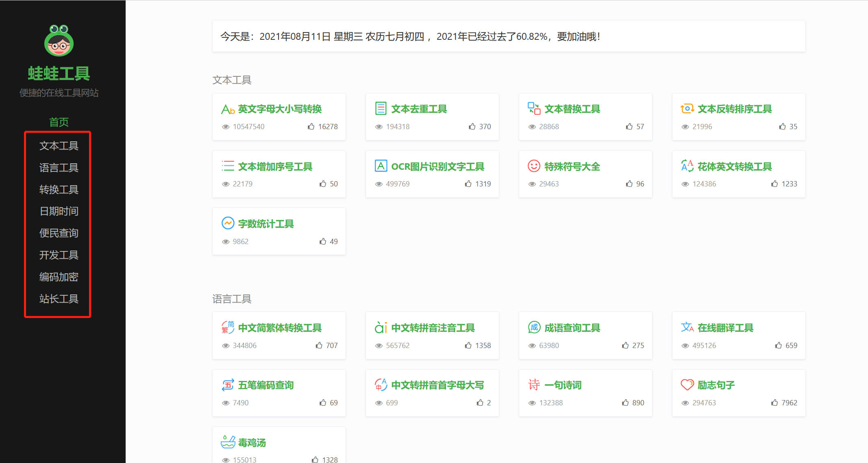Click the 文本反转排序工具 rotate icon

coord(687,109)
